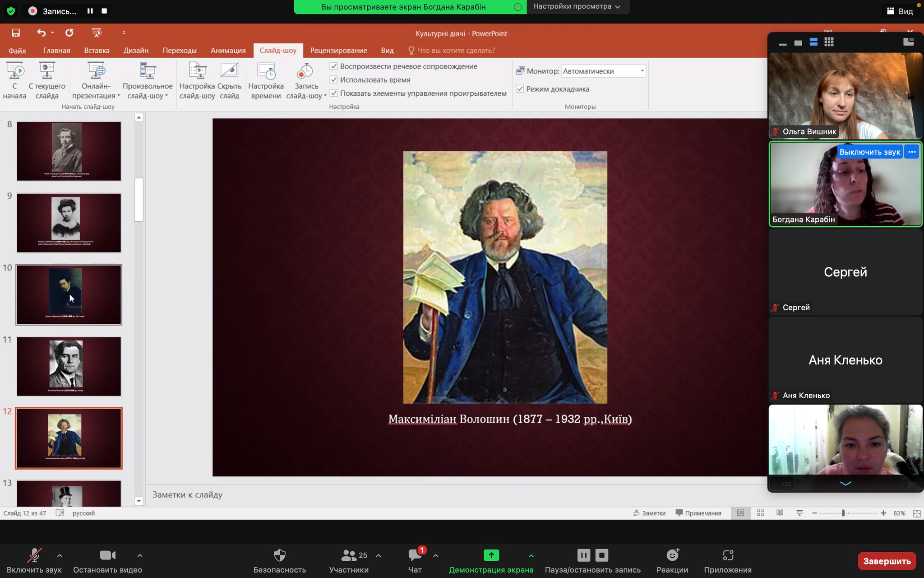Open Custom slide show option

point(148,81)
